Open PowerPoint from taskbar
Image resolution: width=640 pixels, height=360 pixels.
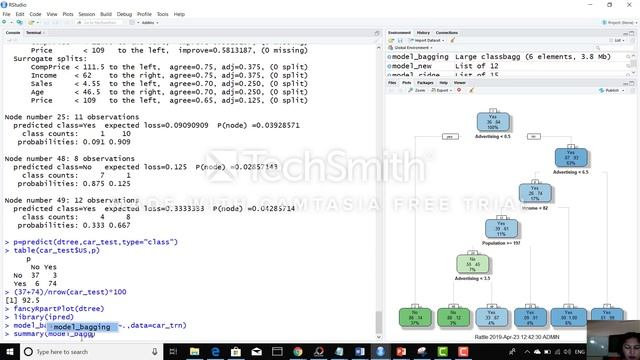(401, 352)
